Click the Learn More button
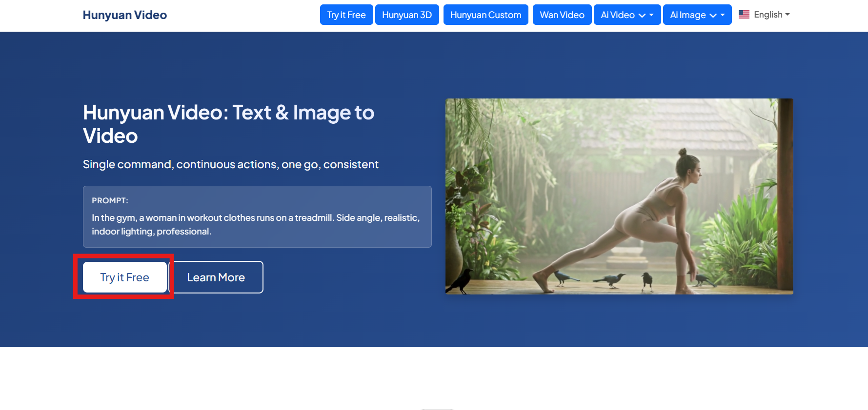868x410 pixels. click(x=216, y=277)
